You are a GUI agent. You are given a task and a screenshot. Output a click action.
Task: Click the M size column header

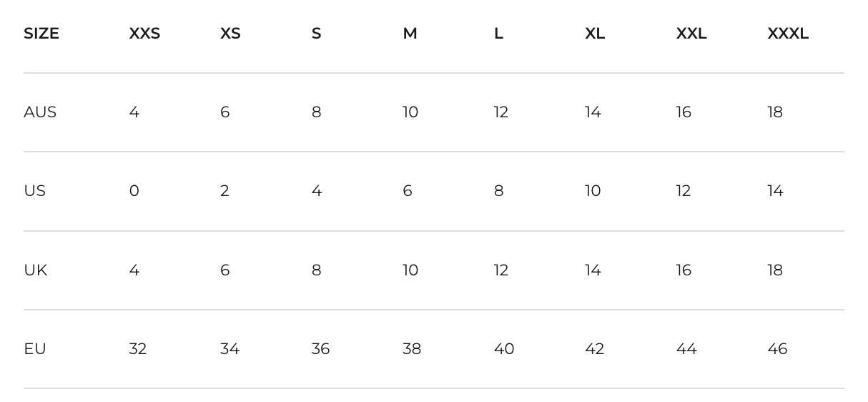click(x=410, y=34)
